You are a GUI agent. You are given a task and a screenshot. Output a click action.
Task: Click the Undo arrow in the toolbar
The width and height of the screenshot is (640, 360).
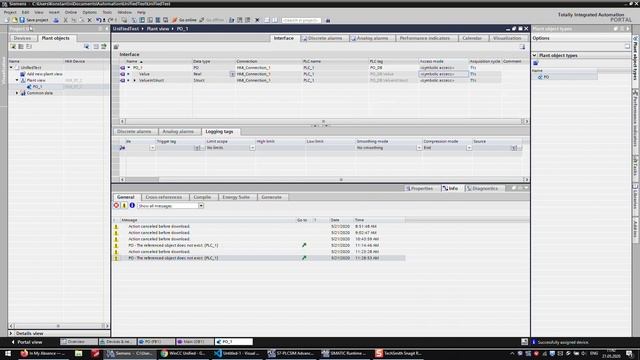pos(99,20)
